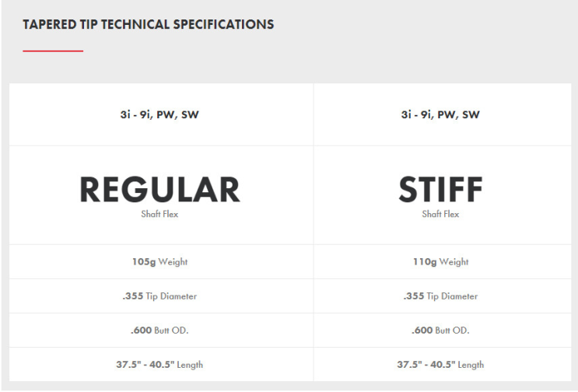Click Stiff column 3i - 9i, PW, SW header
The width and height of the screenshot is (578, 392).
point(440,114)
